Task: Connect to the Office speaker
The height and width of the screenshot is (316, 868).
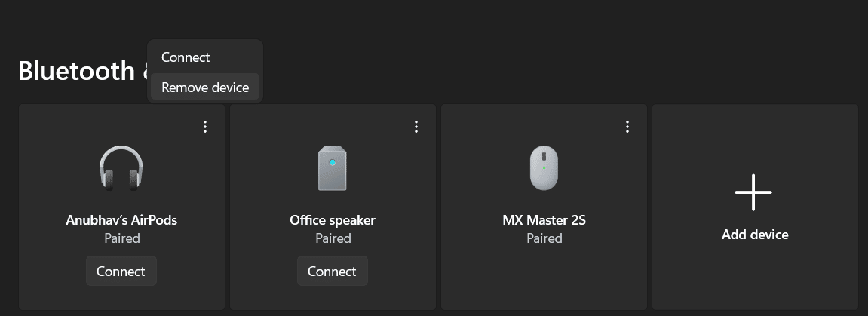Action: tap(332, 271)
